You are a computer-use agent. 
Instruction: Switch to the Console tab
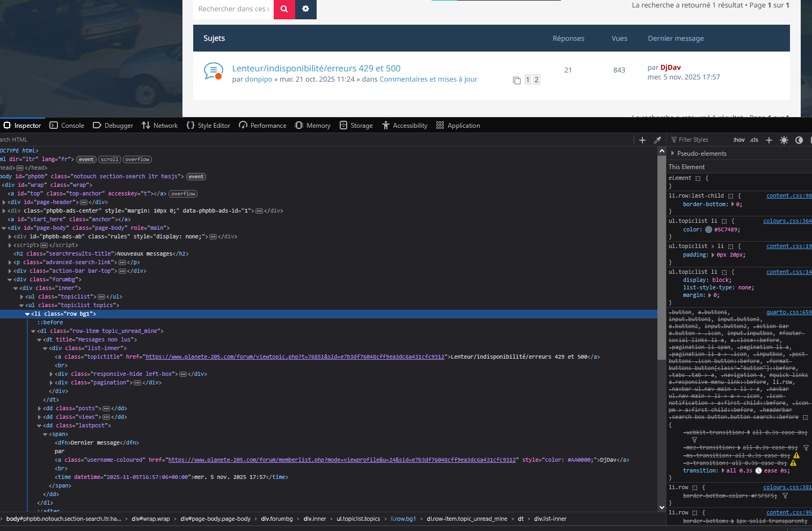coord(67,126)
